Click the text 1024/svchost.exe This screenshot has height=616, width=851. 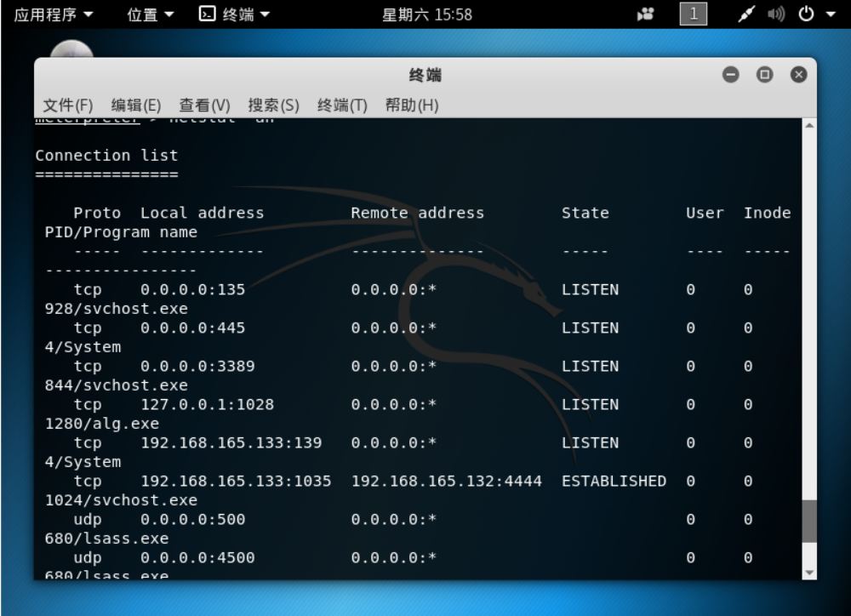click(121, 500)
